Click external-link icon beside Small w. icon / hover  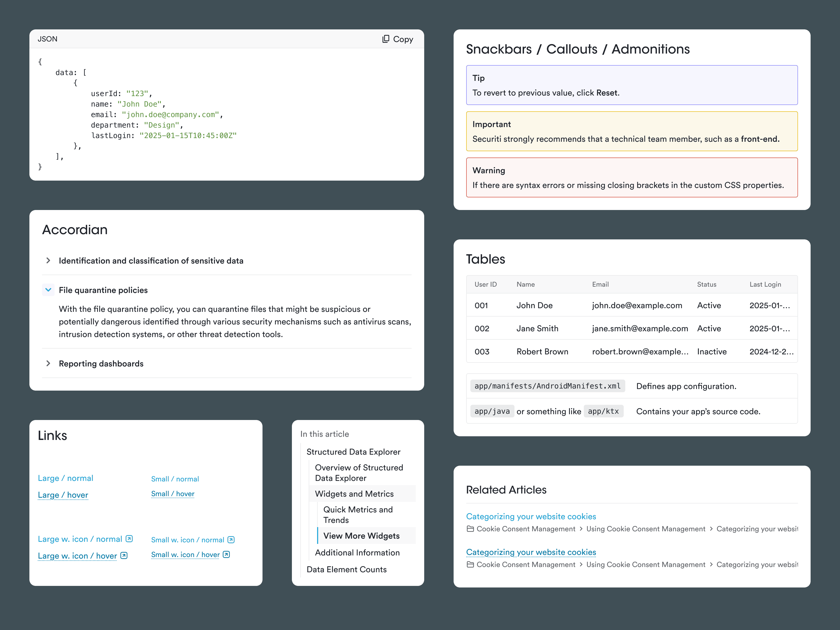click(226, 554)
